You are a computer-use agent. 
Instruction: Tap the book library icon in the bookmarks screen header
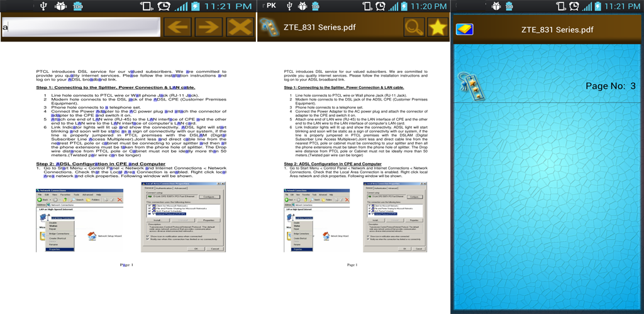pyautogui.click(x=465, y=29)
